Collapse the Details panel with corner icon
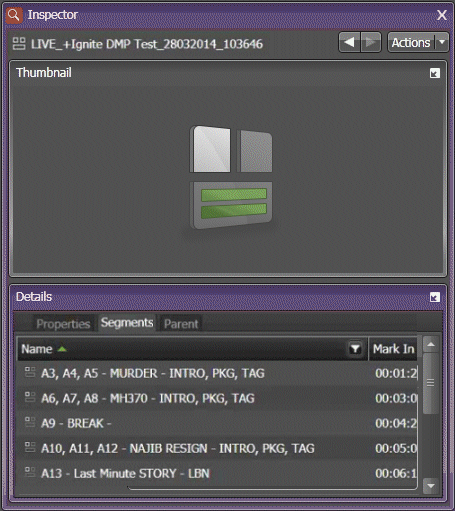Image resolution: width=455 pixels, height=511 pixels. point(434,297)
